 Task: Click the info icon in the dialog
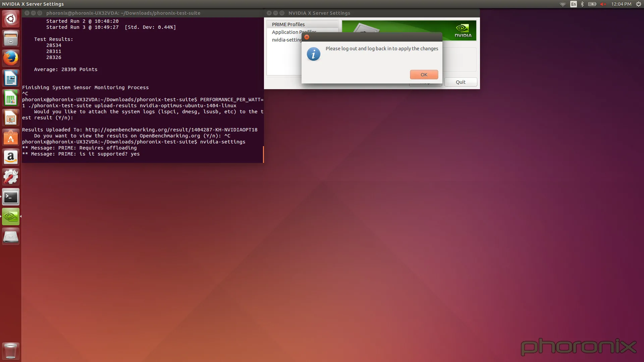314,54
